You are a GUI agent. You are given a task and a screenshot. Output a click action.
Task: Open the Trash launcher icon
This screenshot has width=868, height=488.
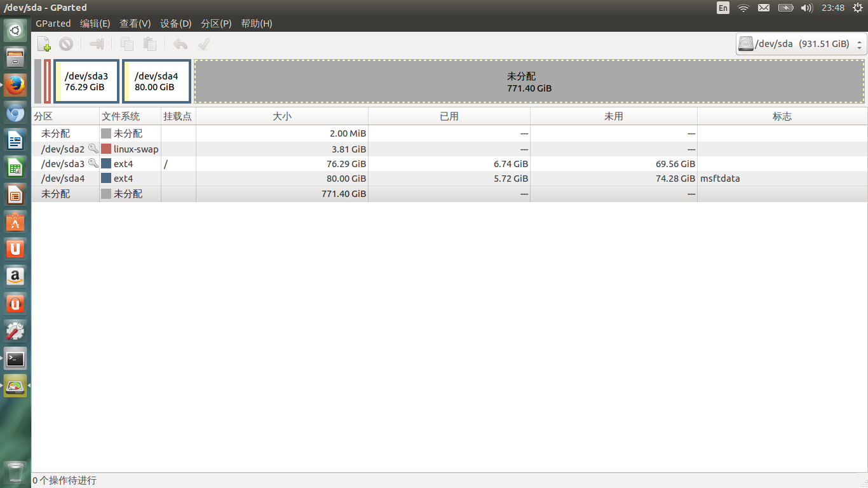pyautogui.click(x=15, y=473)
